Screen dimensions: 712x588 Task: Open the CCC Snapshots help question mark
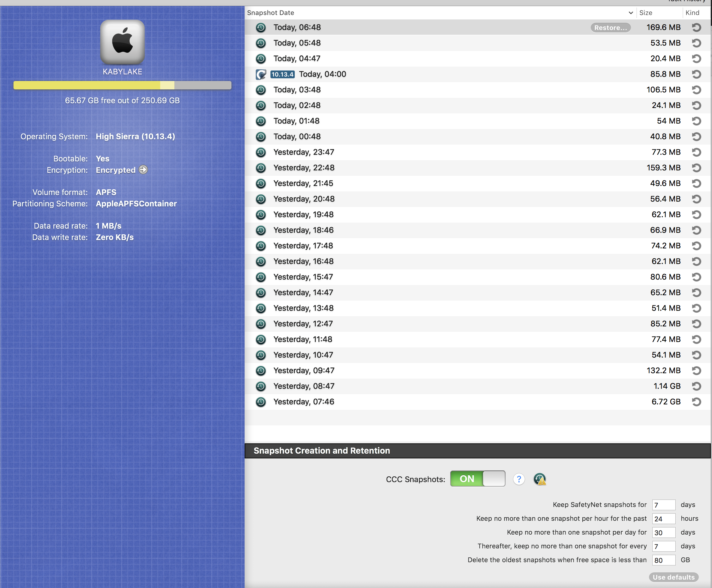(519, 479)
